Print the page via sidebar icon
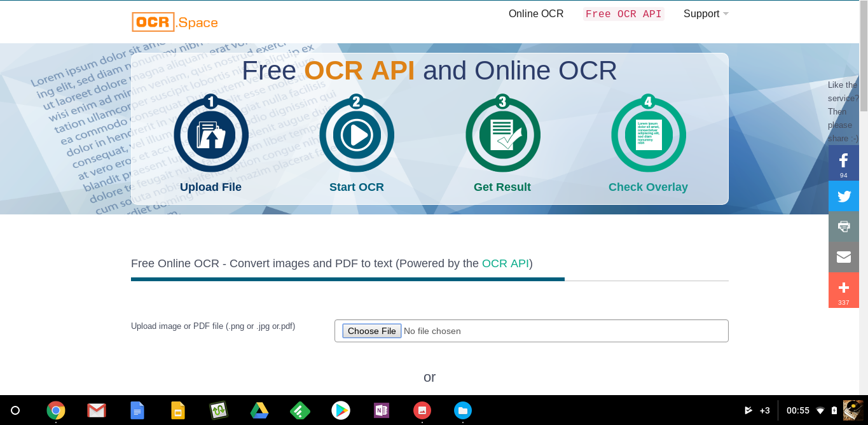 [x=844, y=226]
